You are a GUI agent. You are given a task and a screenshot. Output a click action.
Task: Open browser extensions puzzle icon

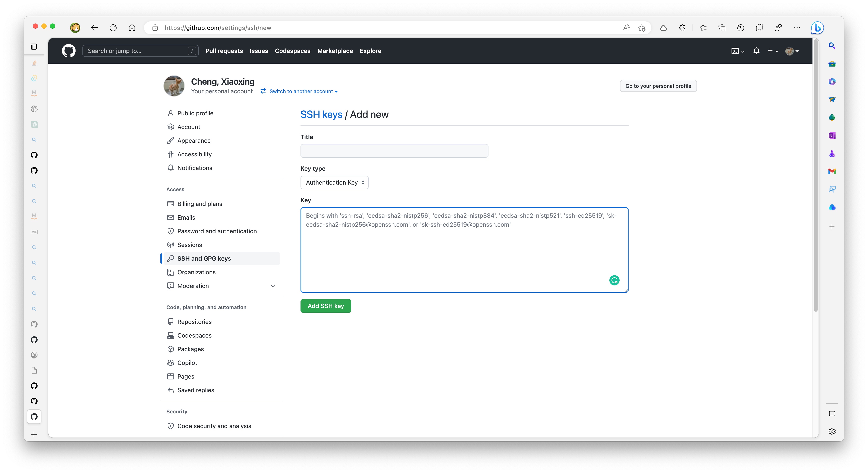(x=682, y=28)
